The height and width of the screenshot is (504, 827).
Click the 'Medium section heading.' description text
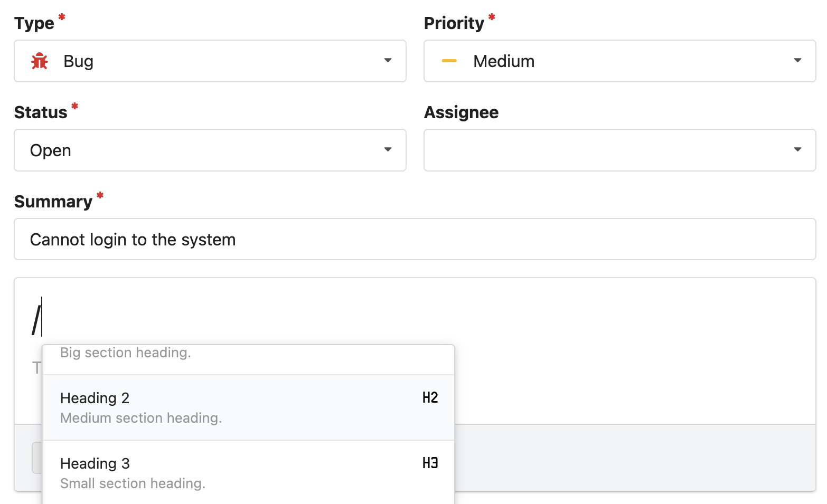coord(141,418)
